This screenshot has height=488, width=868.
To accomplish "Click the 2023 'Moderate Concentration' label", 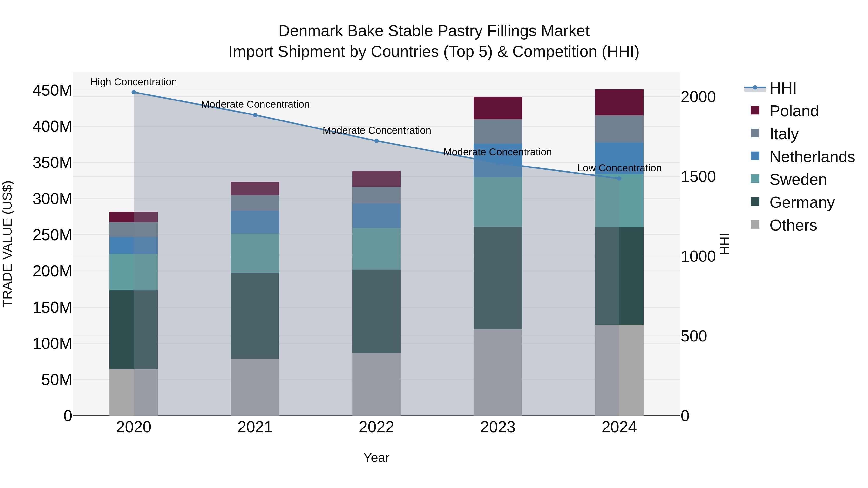I will point(498,152).
